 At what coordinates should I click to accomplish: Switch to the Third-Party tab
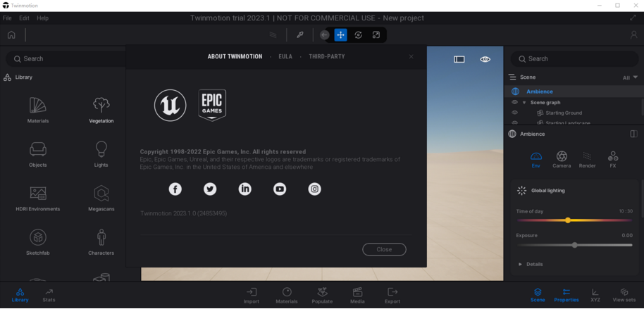(x=327, y=56)
